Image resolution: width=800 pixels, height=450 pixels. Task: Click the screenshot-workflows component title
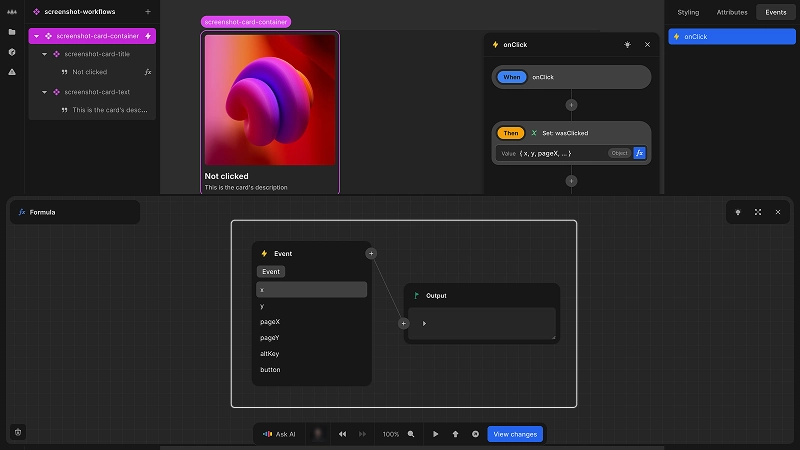(80, 11)
